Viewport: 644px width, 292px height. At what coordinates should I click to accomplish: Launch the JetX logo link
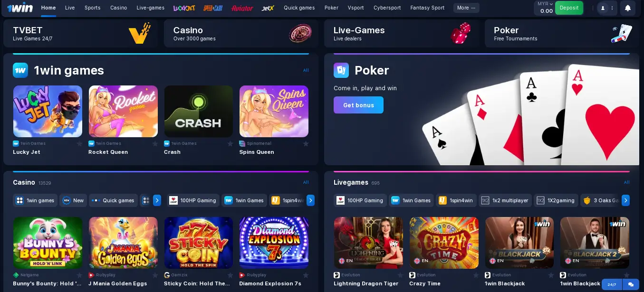tap(268, 8)
